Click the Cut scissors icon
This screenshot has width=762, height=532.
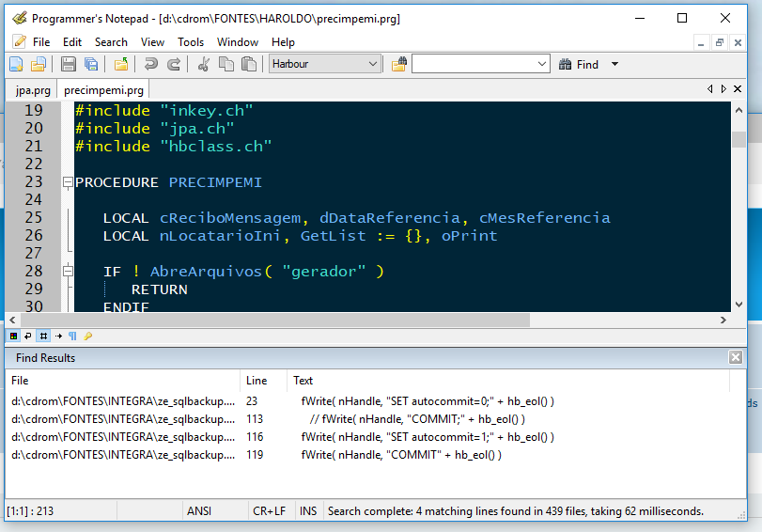203,64
